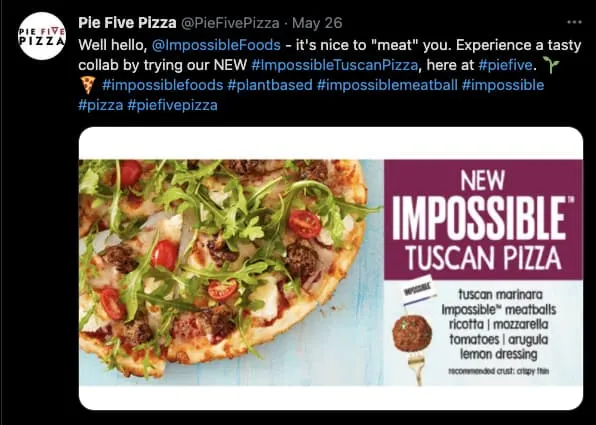Click the New Impossible Tuscan Pizza banner
This screenshot has width=596, height=425.
[x=483, y=219]
